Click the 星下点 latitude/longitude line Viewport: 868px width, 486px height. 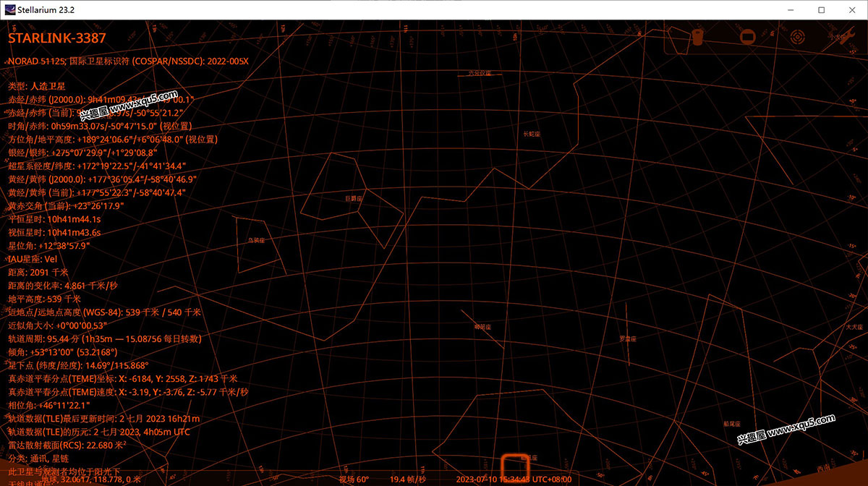click(x=78, y=365)
